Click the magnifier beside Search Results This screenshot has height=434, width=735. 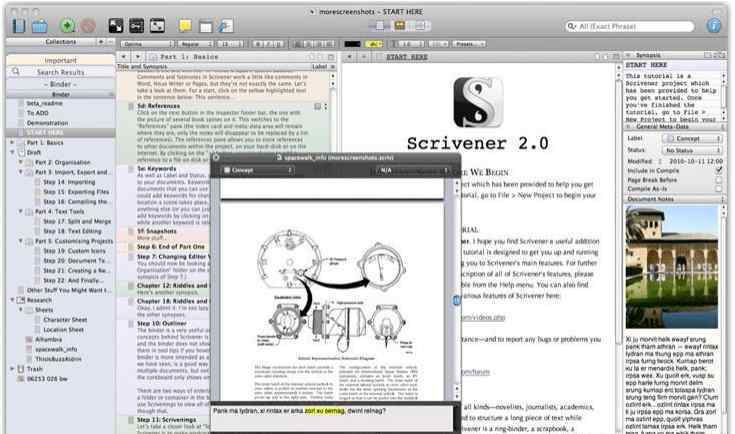click(15, 72)
